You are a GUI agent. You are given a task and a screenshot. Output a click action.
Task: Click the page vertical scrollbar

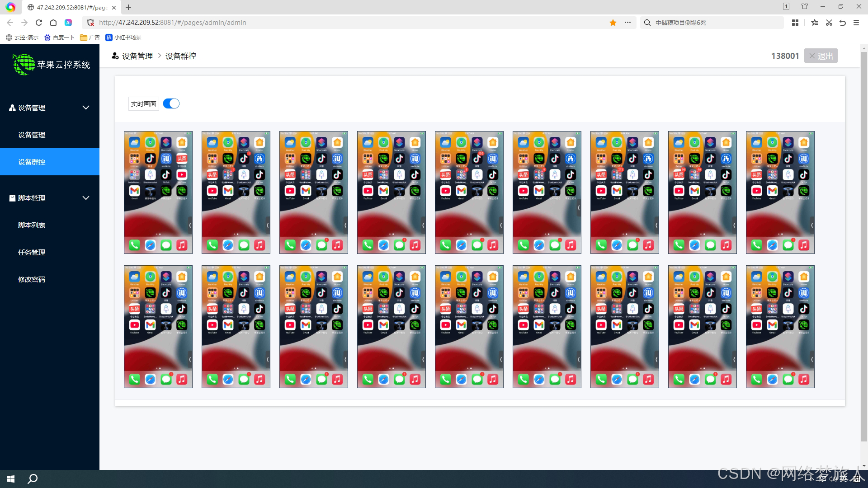coord(864,244)
